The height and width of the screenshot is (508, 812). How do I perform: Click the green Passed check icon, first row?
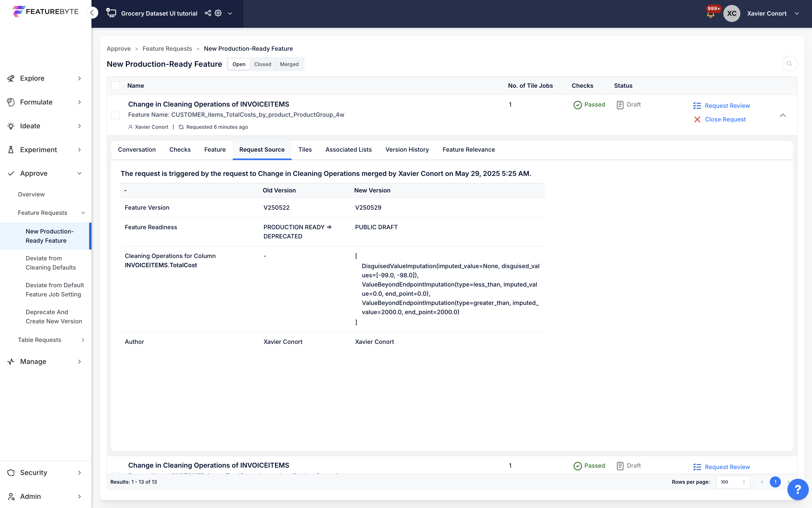(x=578, y=105)
